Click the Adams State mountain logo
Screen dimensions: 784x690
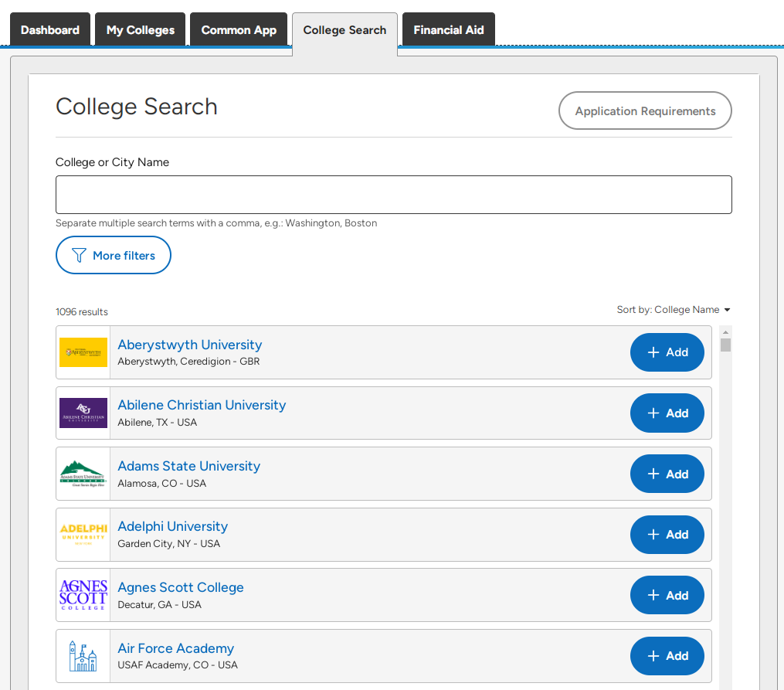coord(83,474)
